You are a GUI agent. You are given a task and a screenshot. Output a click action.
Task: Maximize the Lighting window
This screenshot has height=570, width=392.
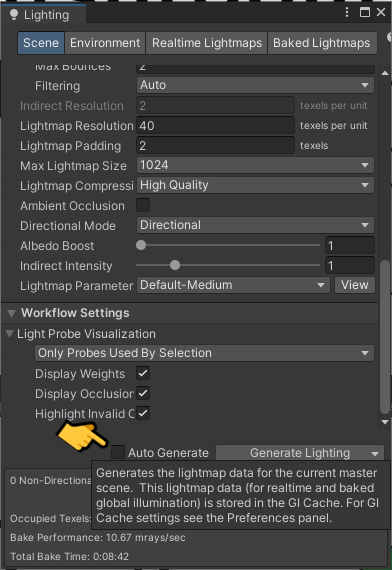tap(365, 12)
